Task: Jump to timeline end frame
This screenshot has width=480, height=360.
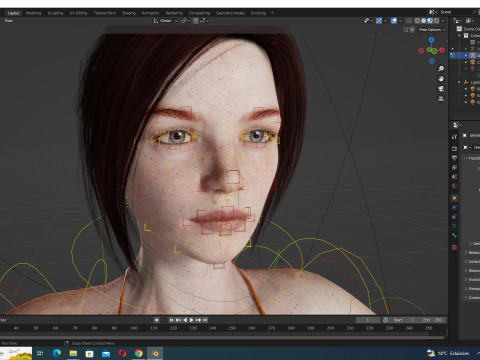Action: click(205, 320)
